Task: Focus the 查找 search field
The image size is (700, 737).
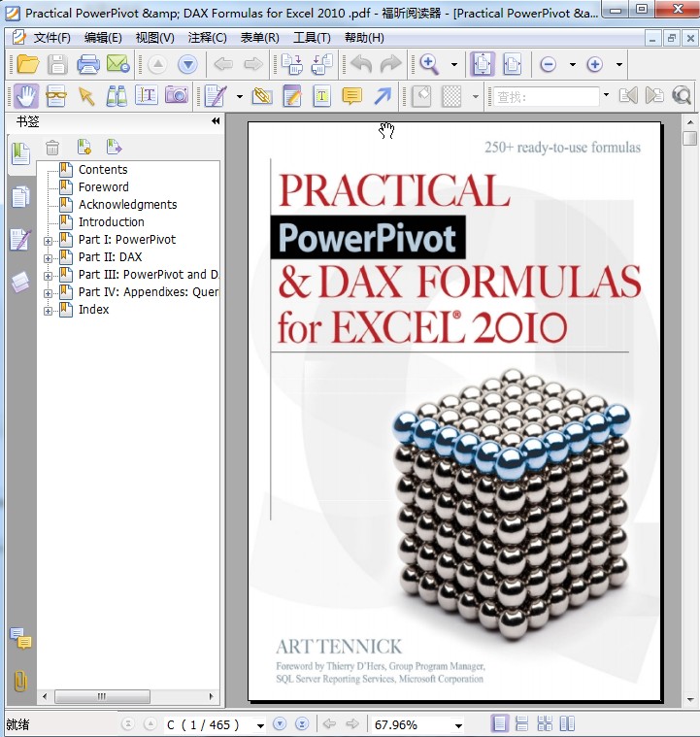Action: pos(547,96)
